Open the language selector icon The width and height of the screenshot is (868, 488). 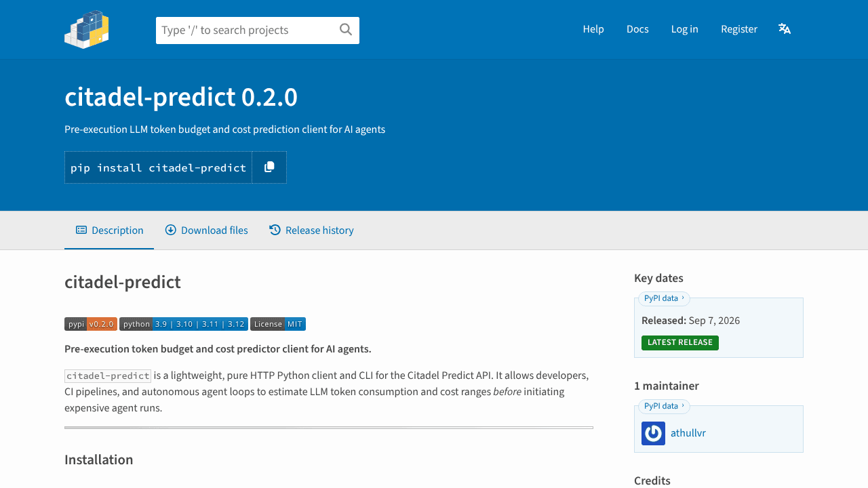coord(785,28)
